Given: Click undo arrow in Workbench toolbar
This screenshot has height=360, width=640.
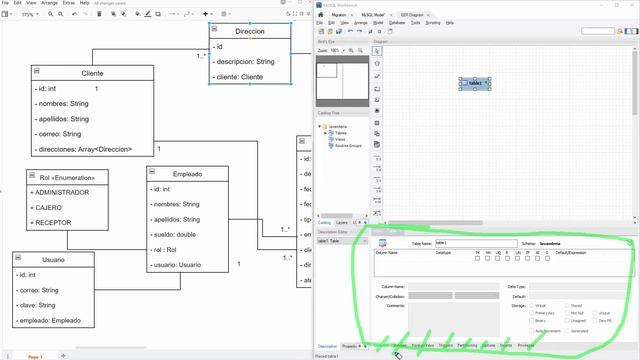Looking at the screenshot, I should pyautogui.click(x=350, y=31).
